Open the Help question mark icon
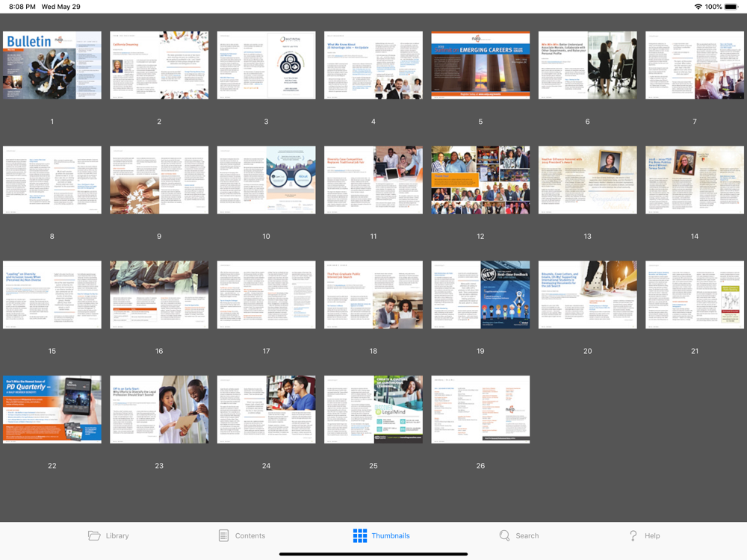 [x=633, y=535]
